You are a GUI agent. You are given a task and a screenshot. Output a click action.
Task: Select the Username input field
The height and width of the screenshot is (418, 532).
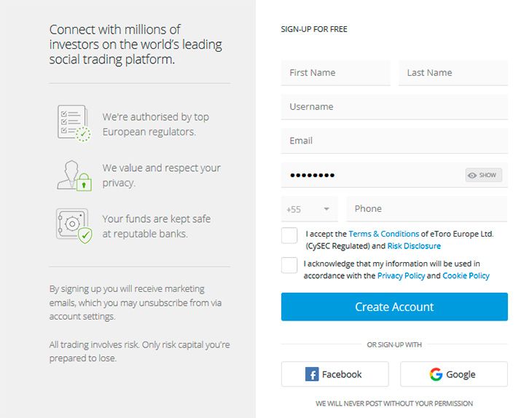394,107
